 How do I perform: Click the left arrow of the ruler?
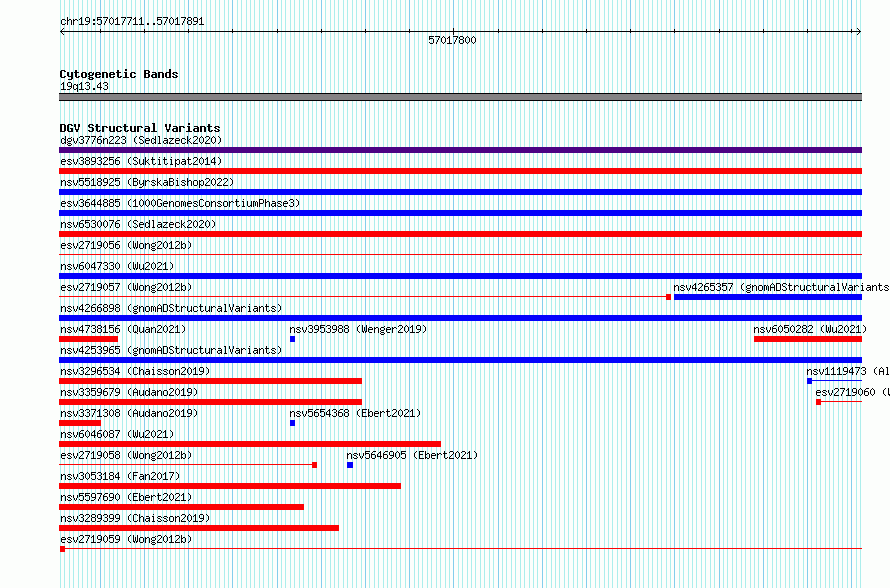[62, 32]
